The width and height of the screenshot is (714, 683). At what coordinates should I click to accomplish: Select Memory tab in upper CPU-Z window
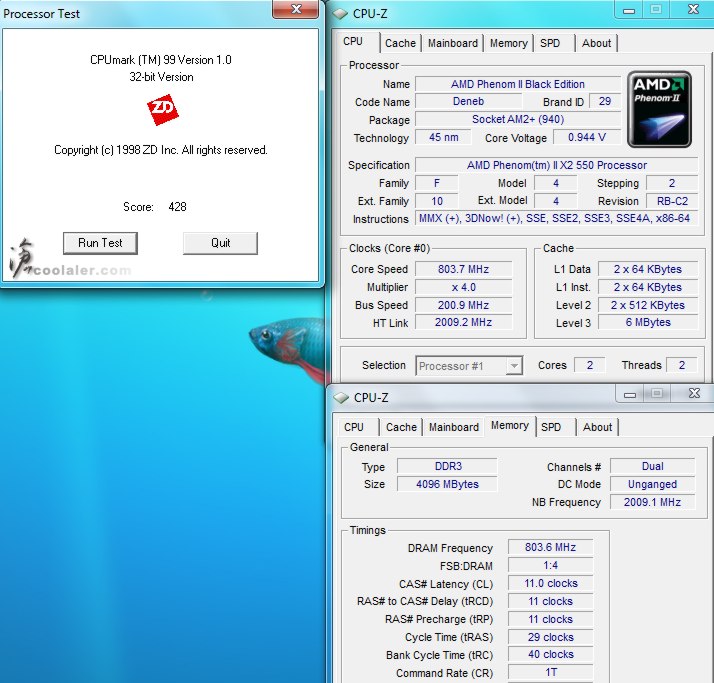pos(509,43)
